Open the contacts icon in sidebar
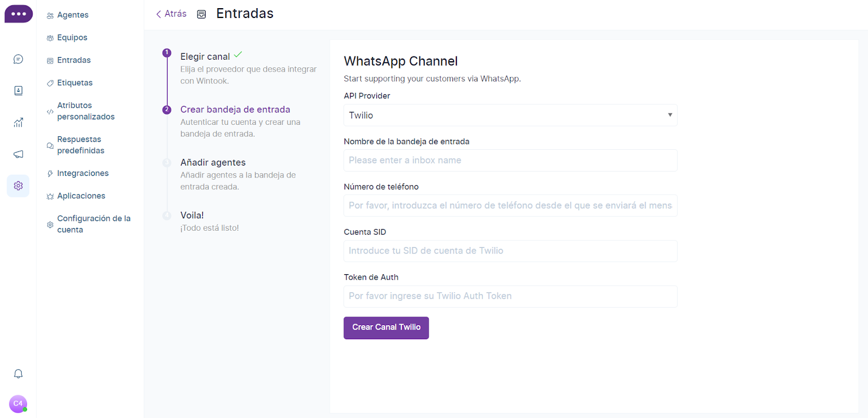 (x=18, y=91)
